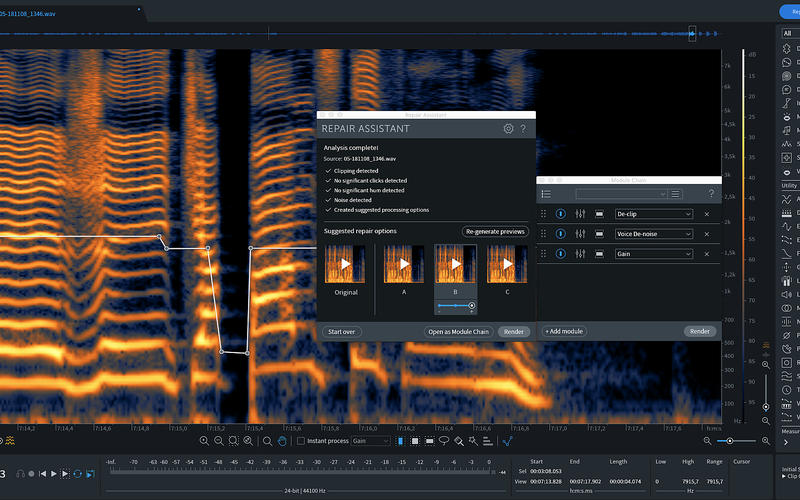Viewport: 800px width, 500px height.
Task: Open Module Chain module list icon
Action: click(546, 194)
